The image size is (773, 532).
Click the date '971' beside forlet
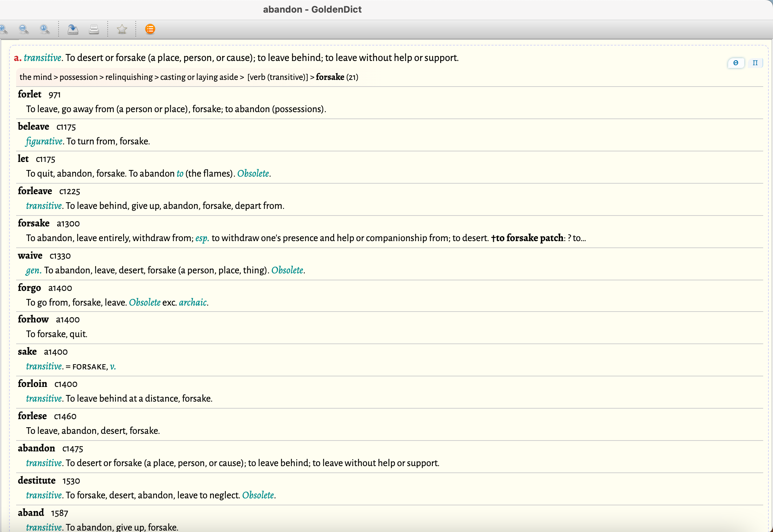click(x=55, y=95)
